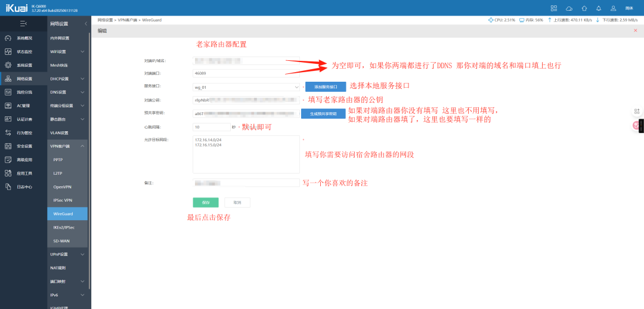This screenshot has width=644, height=309.
Task: Close the 编辑 panel with red X
Action: click(636, 31)
